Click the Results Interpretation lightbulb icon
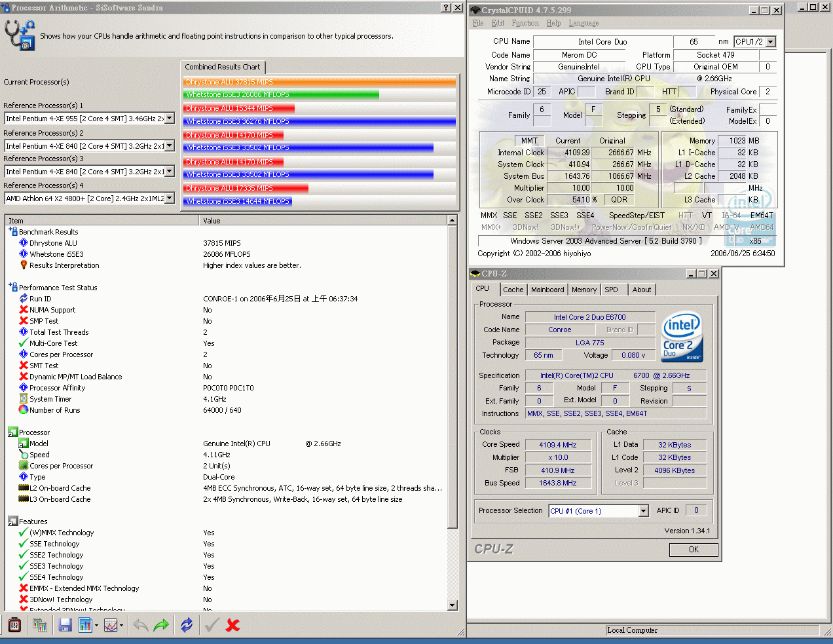Screen dimensions: 833x644 (24, 265)
